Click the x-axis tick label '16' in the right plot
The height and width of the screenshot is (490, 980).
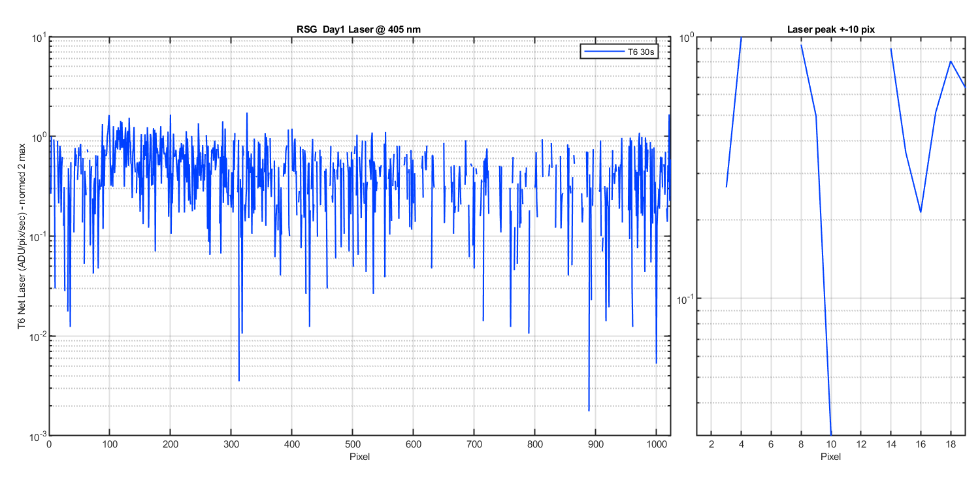point(921,444)
